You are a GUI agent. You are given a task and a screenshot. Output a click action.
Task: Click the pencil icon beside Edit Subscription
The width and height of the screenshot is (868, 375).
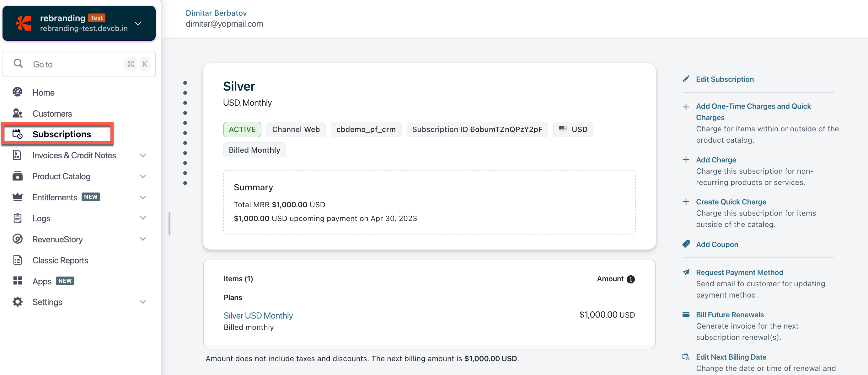point(686,79)
